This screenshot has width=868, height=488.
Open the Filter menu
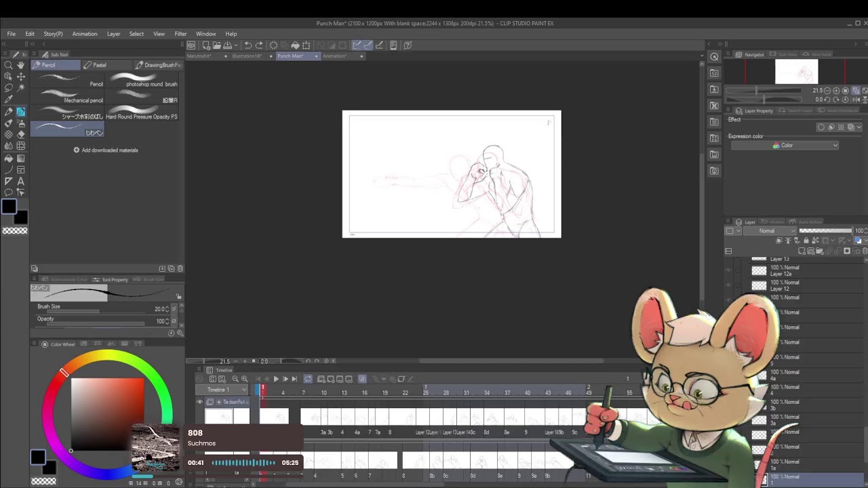click(180, 34)
